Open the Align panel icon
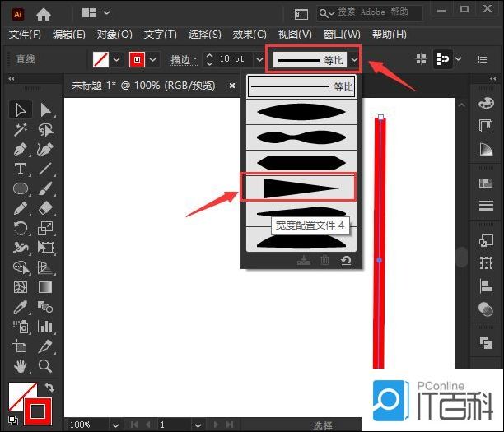The width and height of the screenshot is (504, 432). (486, 286)
